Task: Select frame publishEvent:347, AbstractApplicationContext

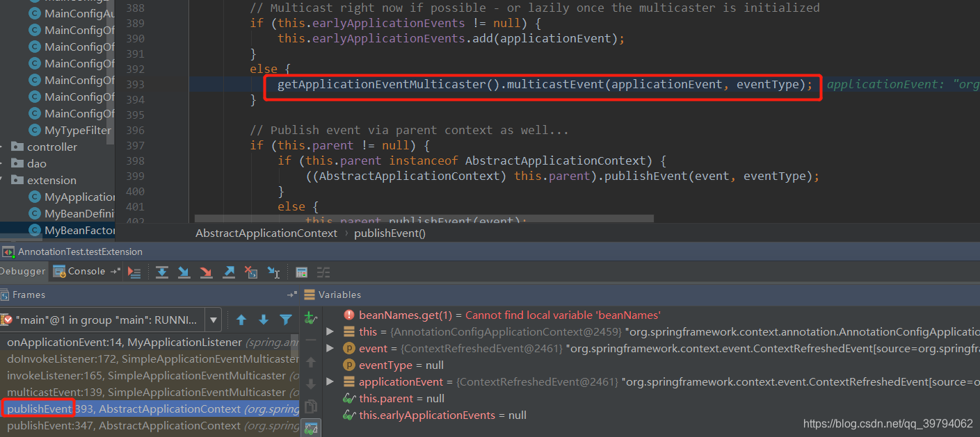Action: (150, 426)
